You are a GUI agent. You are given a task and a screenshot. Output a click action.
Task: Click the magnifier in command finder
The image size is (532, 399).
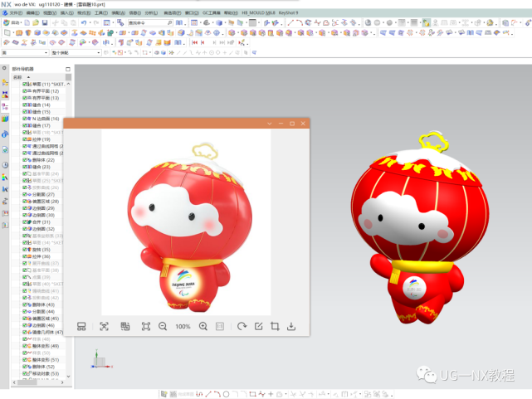click(169, 22)
